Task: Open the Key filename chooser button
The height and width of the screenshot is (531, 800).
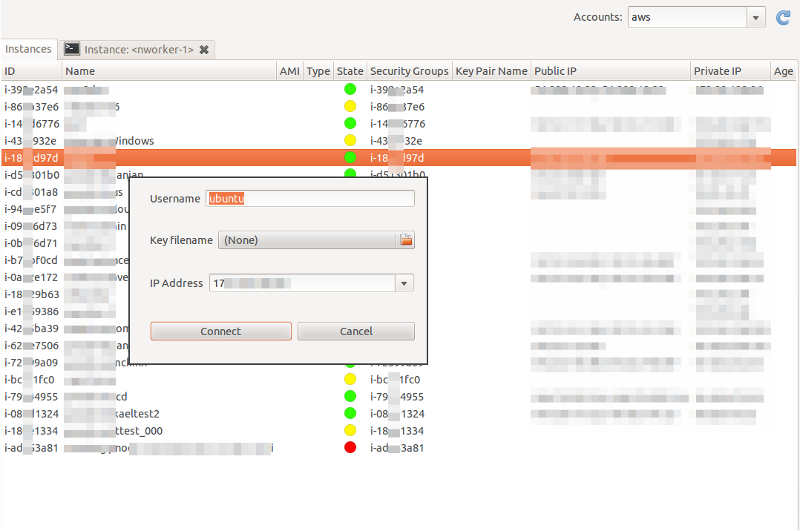Action: pyautogui.click(x=316, y=240)
